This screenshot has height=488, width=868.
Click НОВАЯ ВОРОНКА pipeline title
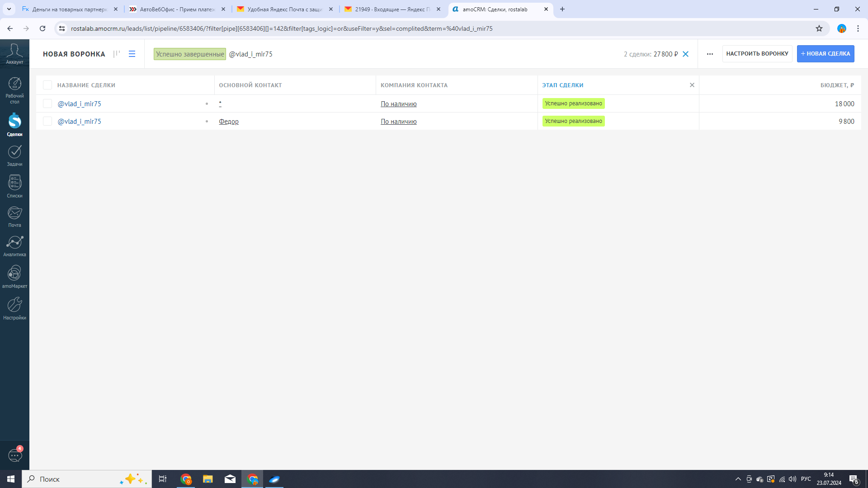click(x=74, y=54)
